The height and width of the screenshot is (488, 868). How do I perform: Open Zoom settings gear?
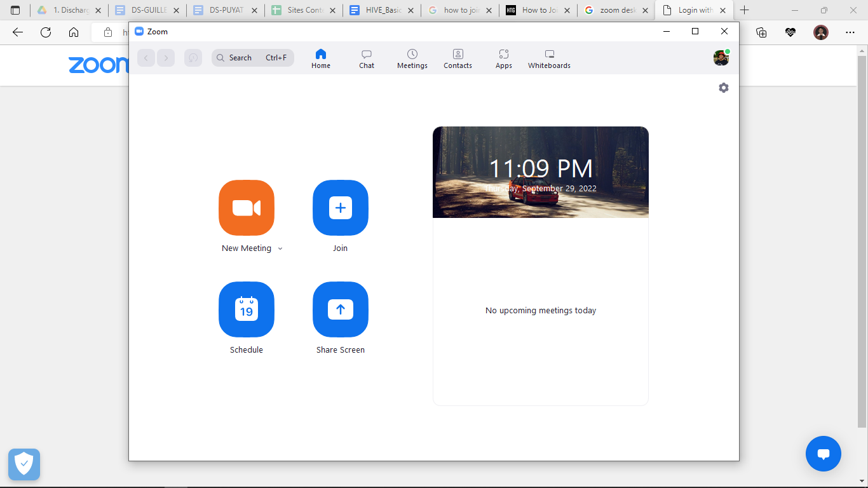pyautogui.click(x=724, y=88)
